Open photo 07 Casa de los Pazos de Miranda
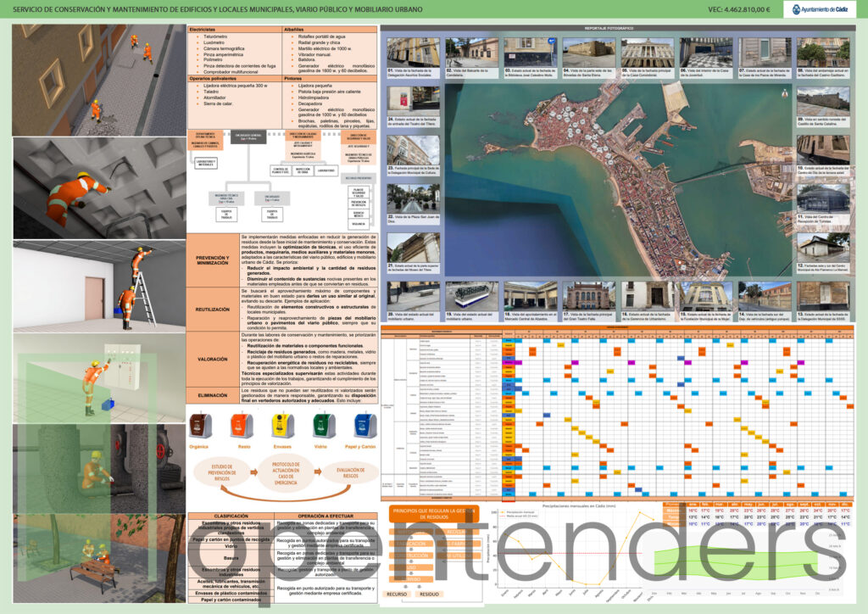The width and height of the screenshot is (868, 614). coord(765,53)
